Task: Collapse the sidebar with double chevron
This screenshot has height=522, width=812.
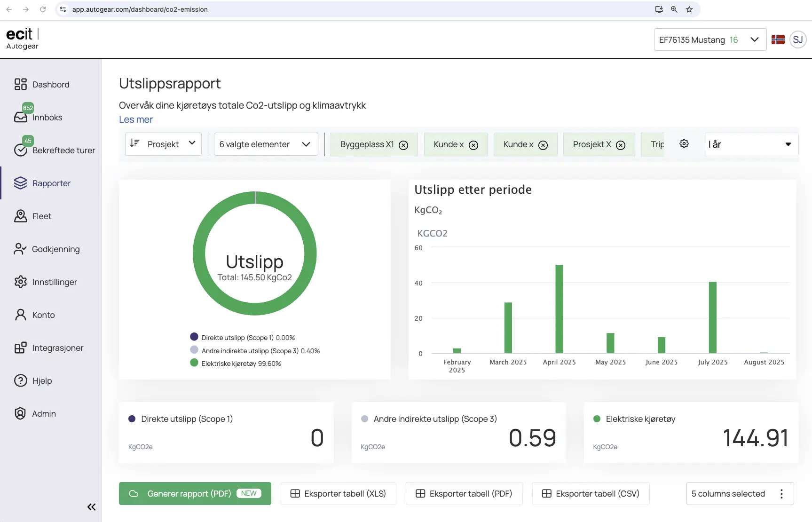Action: [91, 506]
